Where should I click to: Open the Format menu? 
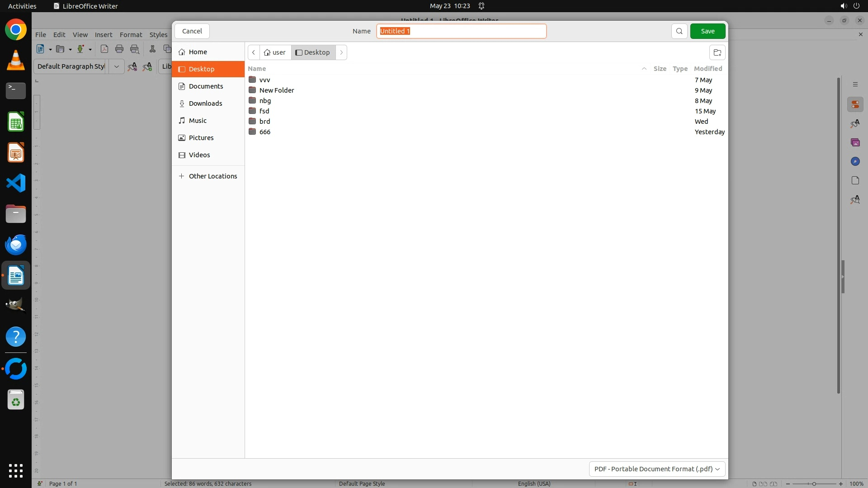click(131, 35)
